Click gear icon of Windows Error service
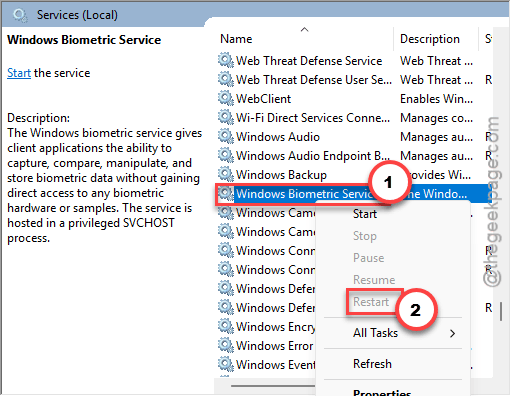The width and height of the screenshot is (511, 396). point(226,345)
